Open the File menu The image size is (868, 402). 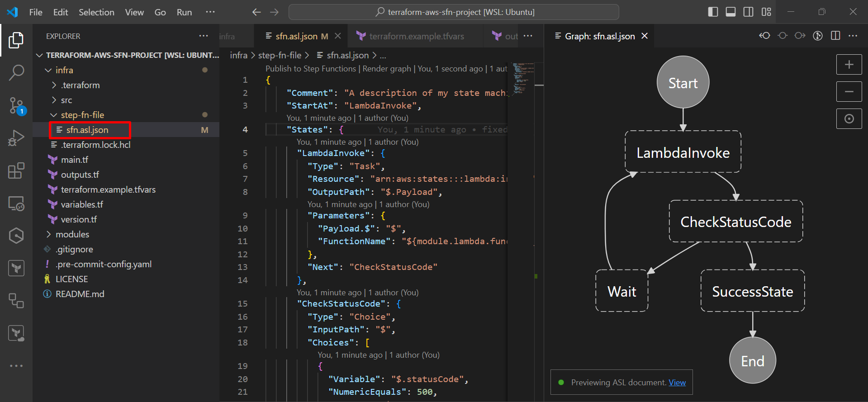pyautogui.click(x=36, y=12)
